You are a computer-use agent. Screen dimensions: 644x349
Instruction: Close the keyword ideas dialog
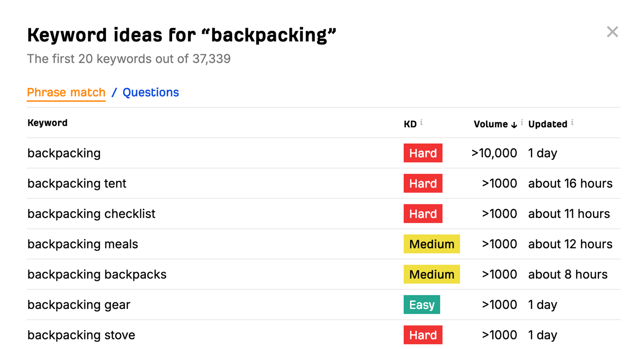(x=612, y=32)
